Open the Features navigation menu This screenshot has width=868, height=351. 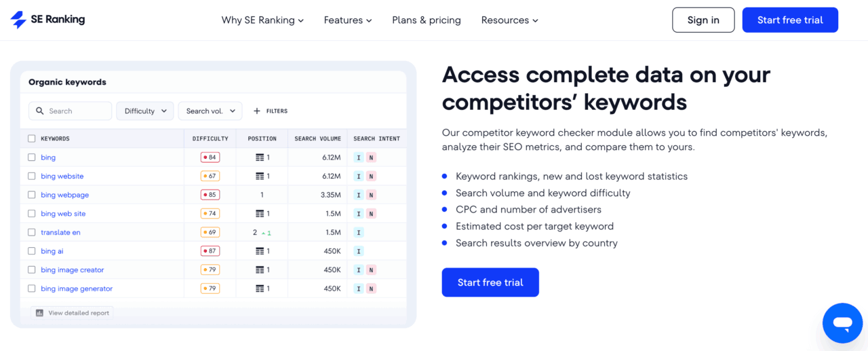tap(348, 20)
